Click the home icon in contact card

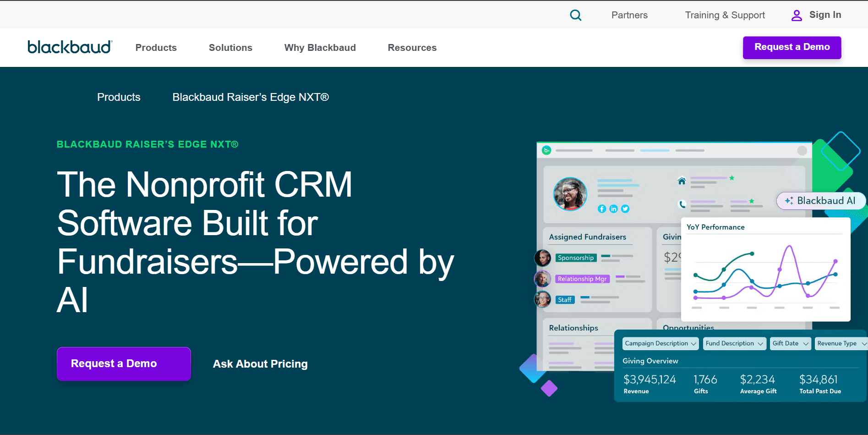(682, 181)
